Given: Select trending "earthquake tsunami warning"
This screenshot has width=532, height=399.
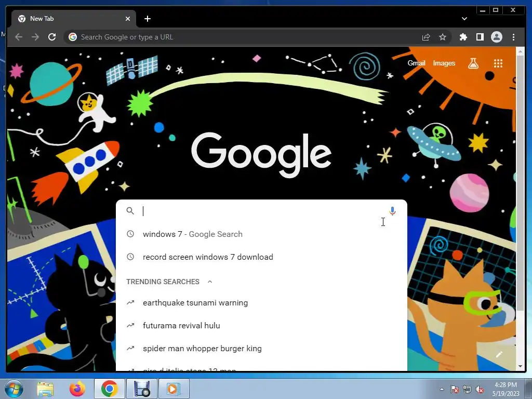Looking at the screenshot, I should [x=261, y=303].
